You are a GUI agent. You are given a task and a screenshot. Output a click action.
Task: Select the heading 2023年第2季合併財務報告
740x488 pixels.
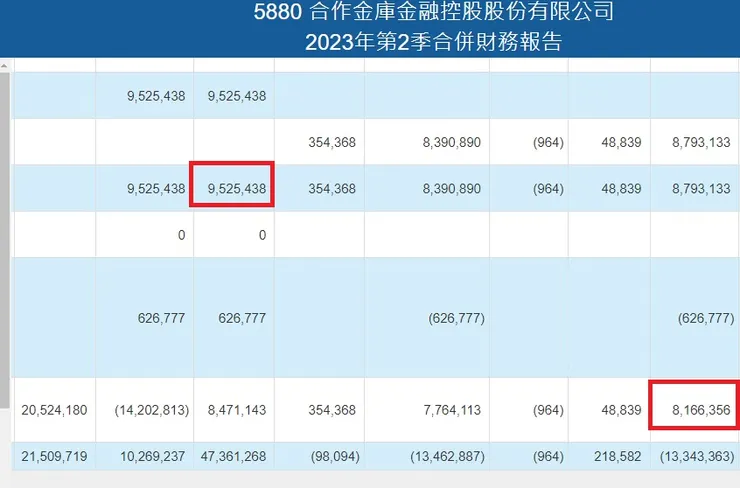point(433,42)
